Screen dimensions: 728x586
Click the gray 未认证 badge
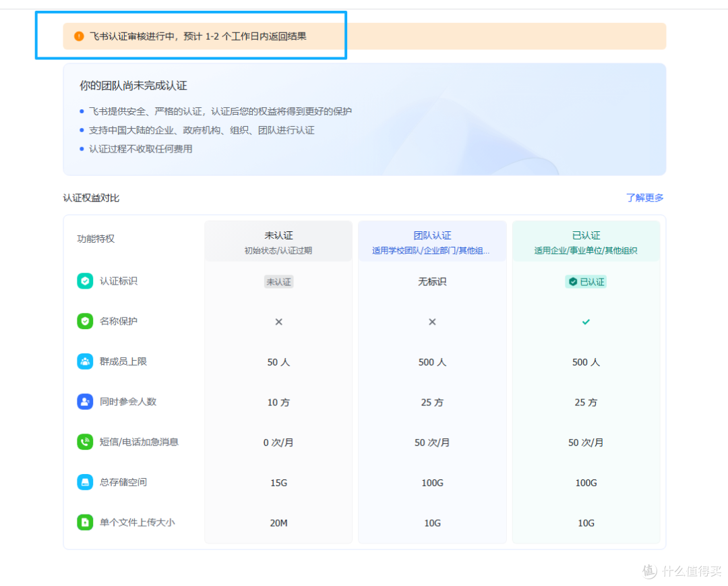[278, 282]
